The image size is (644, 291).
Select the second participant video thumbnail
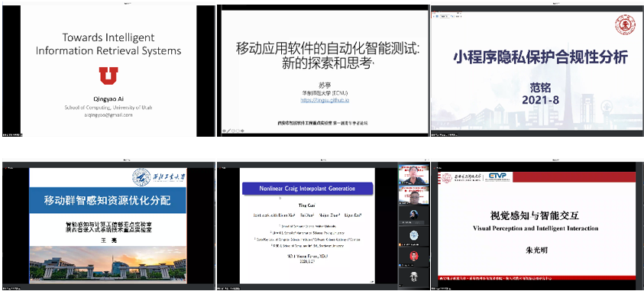pos(413,195)
